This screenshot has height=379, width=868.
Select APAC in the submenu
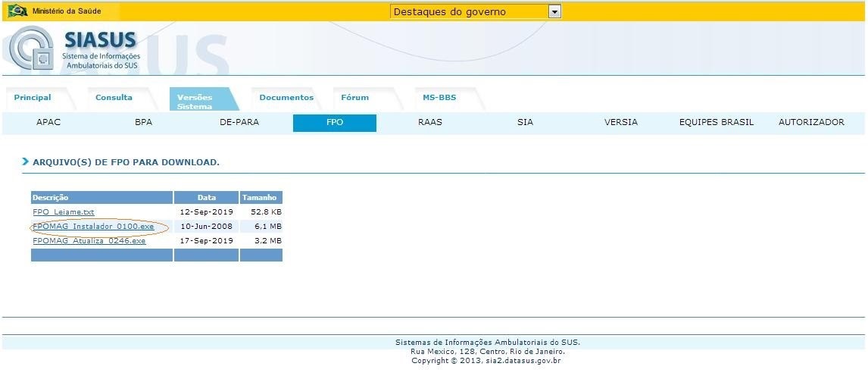(x=48, y=123)
